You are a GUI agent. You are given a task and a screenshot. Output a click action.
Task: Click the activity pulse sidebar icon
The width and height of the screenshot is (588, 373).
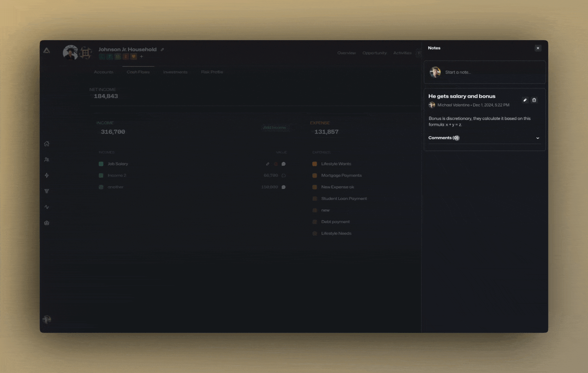point(47,207)
